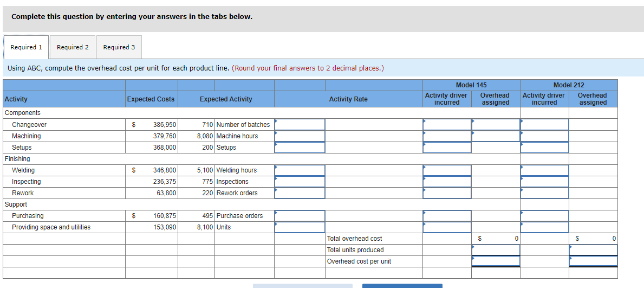Click the 153,090 space and utilities cost
Viewport: 644px width, 288px height.
pos(164,227)
